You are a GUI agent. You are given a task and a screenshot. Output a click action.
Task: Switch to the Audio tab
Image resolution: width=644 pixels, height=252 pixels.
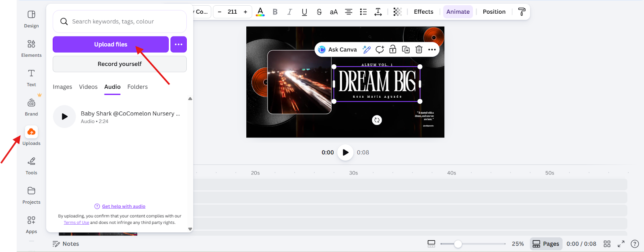click(x=112, y=87)
